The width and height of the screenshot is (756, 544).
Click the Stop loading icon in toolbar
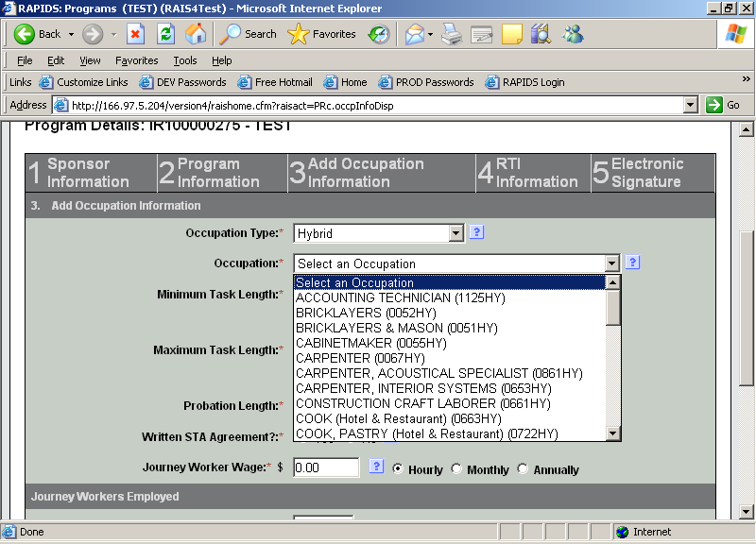[x=135, y=34]
